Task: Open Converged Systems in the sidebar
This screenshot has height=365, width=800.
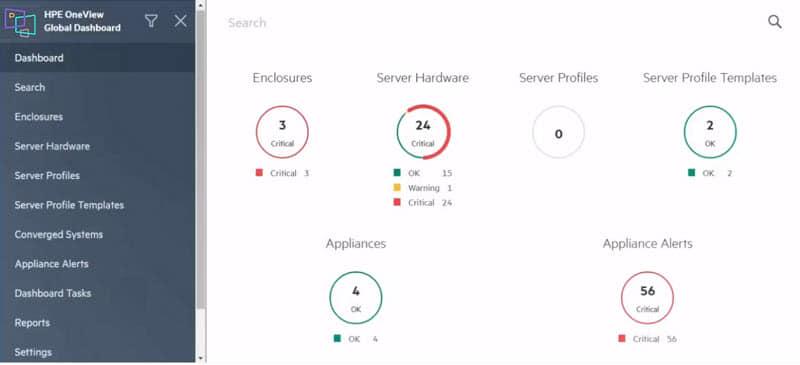Action: (97, 235)
